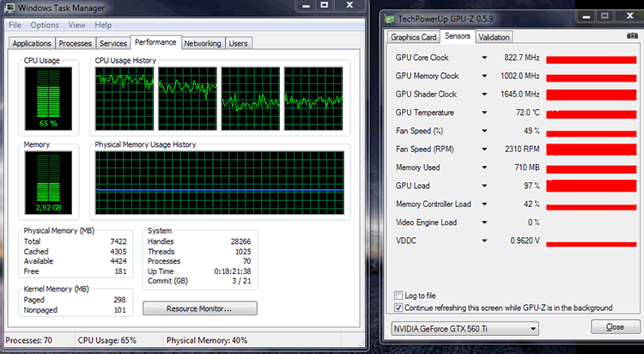Click the Available memory value 4424
This screenshot has width=644, height=354.
118,261
